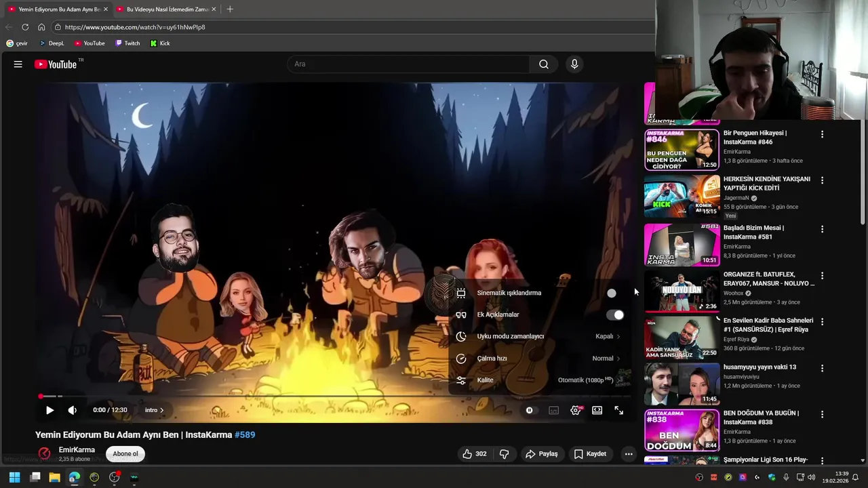Viewport: 868px width, 488px height.
Task: Mute the video using the speaker icon
Action: click(73, 410)
